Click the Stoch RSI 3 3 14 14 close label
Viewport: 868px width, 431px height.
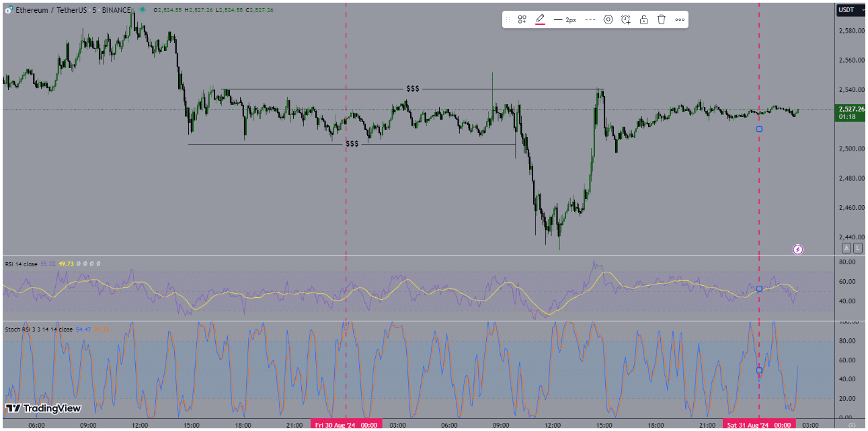point(39,329)
